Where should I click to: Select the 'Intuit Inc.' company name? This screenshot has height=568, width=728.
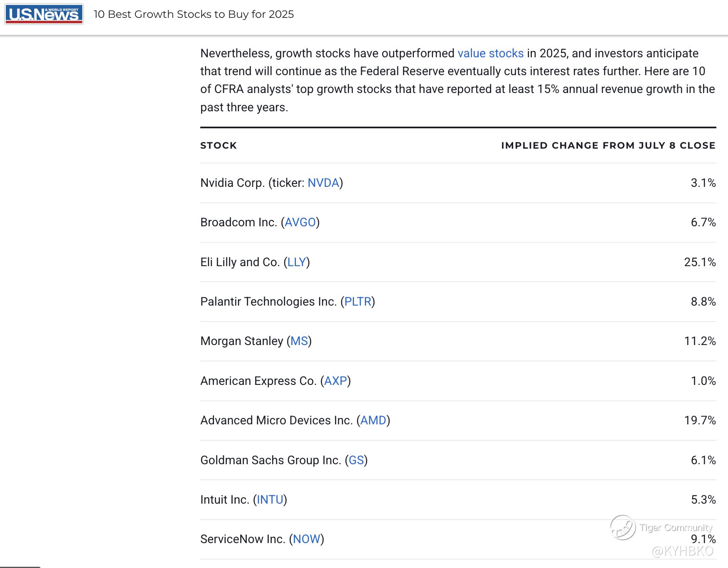pyautogui.click(x=225, y=500)
